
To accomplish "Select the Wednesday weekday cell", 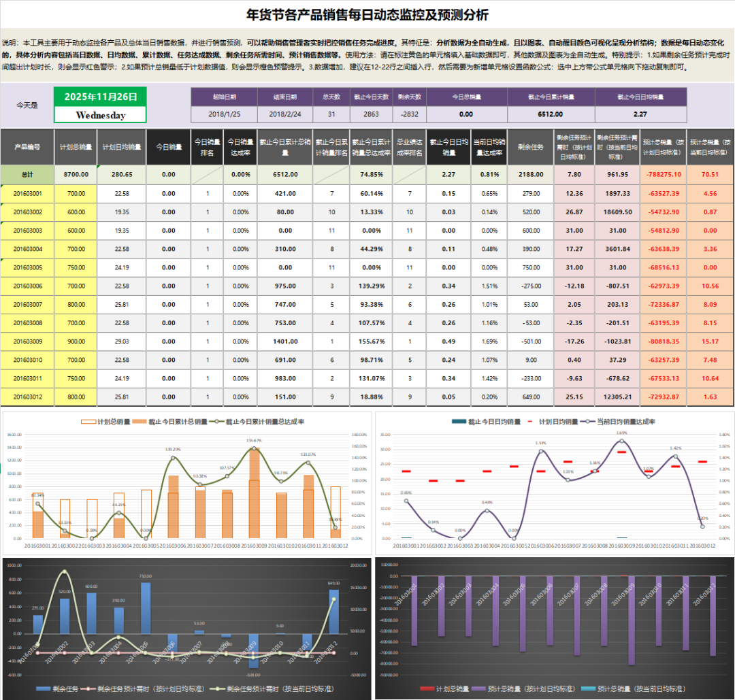I will click(x=100, y=115).
